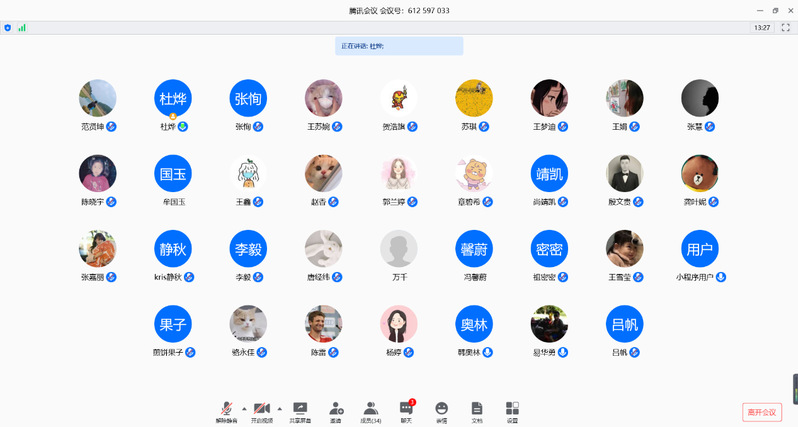798x427 pixels.
Task: Open the 设置 settings icon
Action: point(512,409)
